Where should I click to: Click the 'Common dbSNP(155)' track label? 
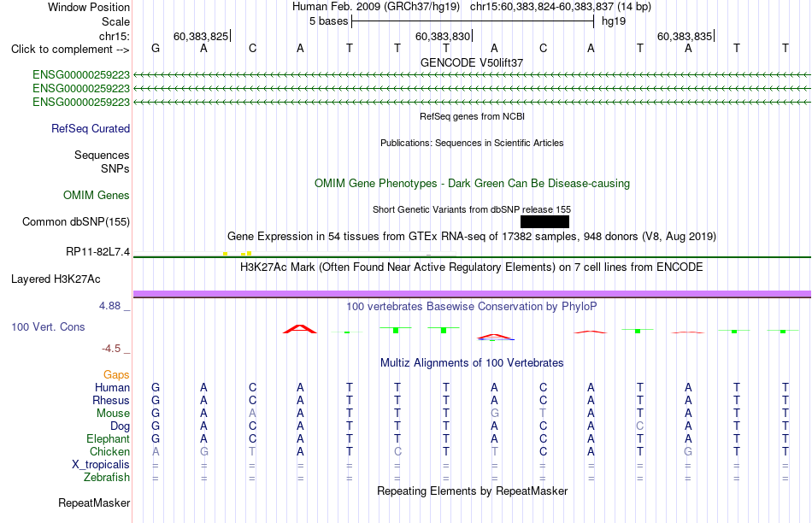(76, 221)
